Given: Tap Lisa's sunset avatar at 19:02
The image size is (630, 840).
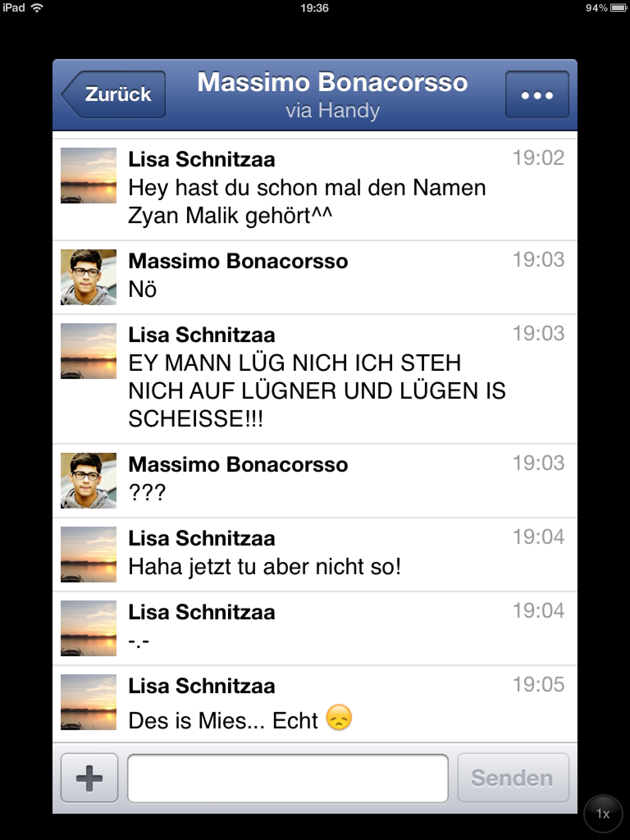Looking at the screenshot, I should pyautogui.click(x=89, y=176).
